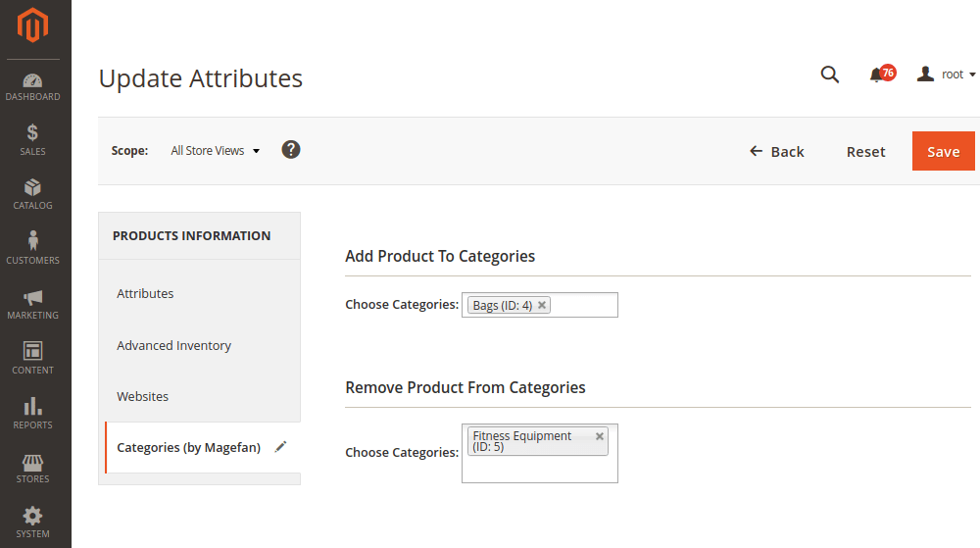
Task: Click the Reset button
Action: (865, 152)
